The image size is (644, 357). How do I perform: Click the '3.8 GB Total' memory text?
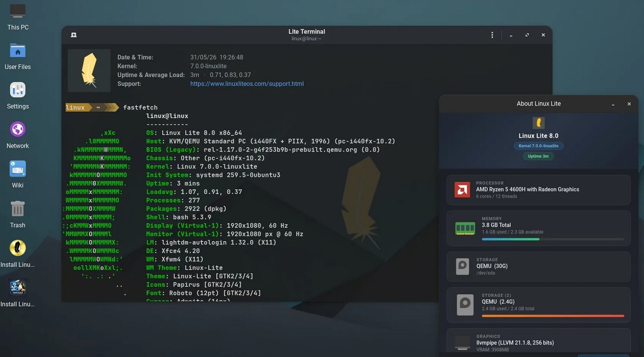click(496, 225)
